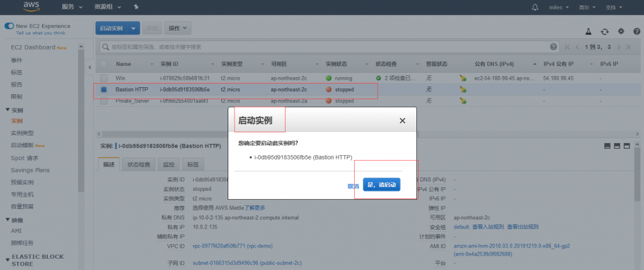
Task: Check the Win instance checkbox
Action: click(x=104, y=78)
